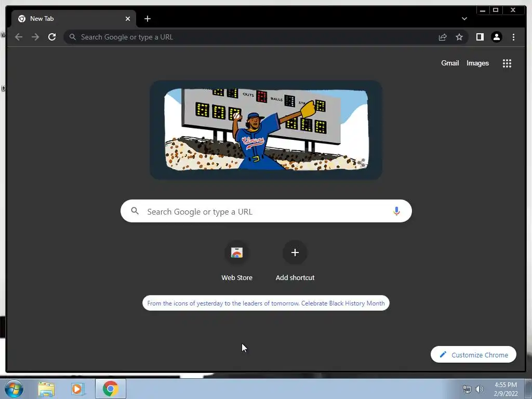532x399 pixels.
Task: Click the Customize Chrome button
Action: point(473,354)
